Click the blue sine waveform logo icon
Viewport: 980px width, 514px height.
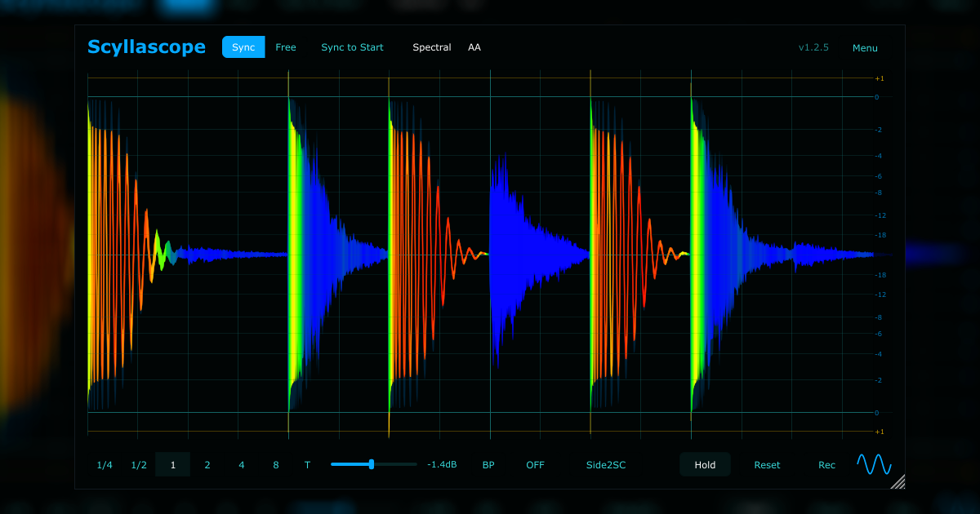(x=873, y=464)
